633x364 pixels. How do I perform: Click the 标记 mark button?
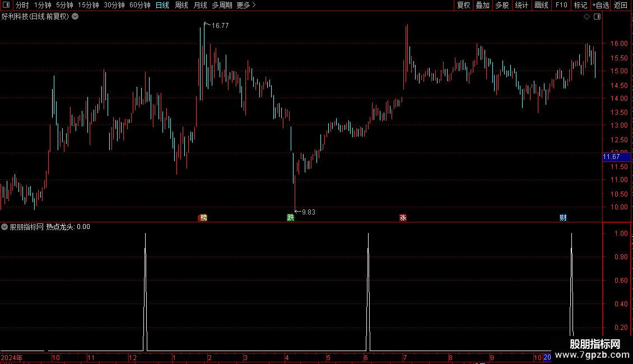(580, 5)
